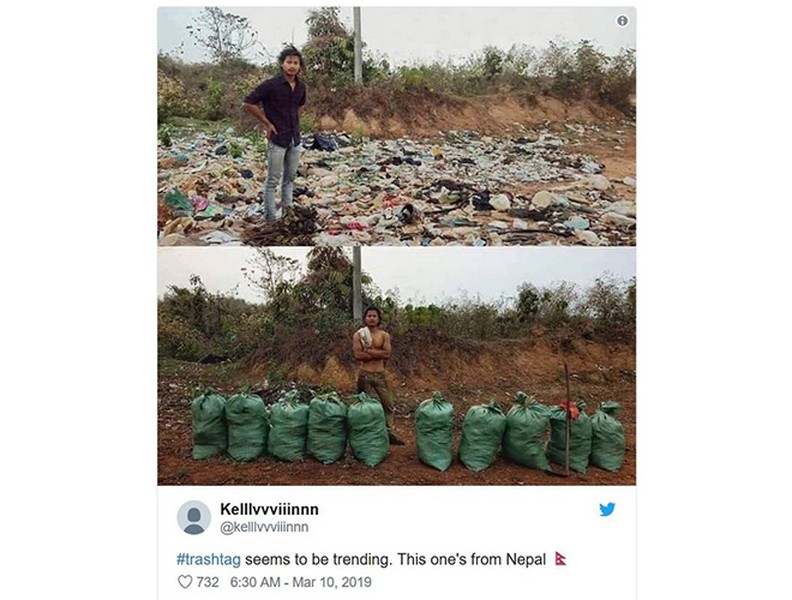Image resolution: width=792 pixels, height=600 pixels.
Task: Click the rightmost green trash bag
Action: click(x=607, y=436)
